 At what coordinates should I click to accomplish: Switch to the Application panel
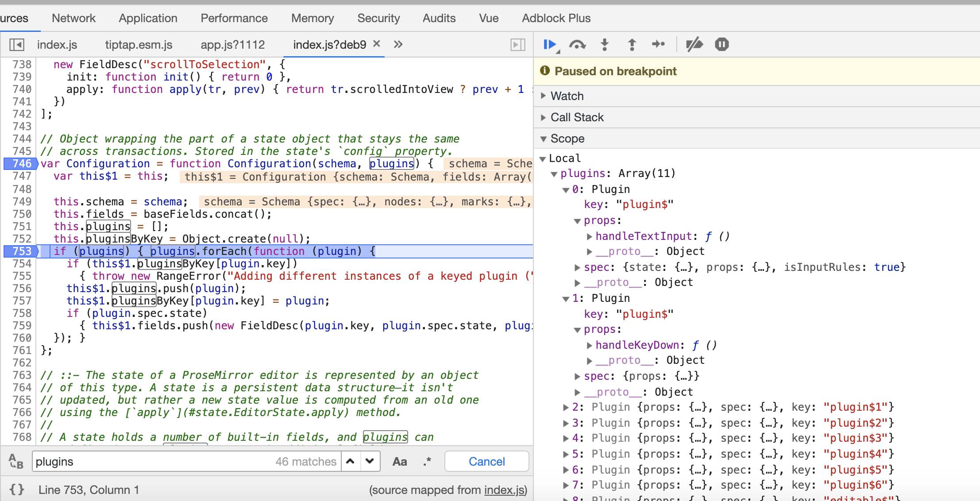(x=148, y=18)
